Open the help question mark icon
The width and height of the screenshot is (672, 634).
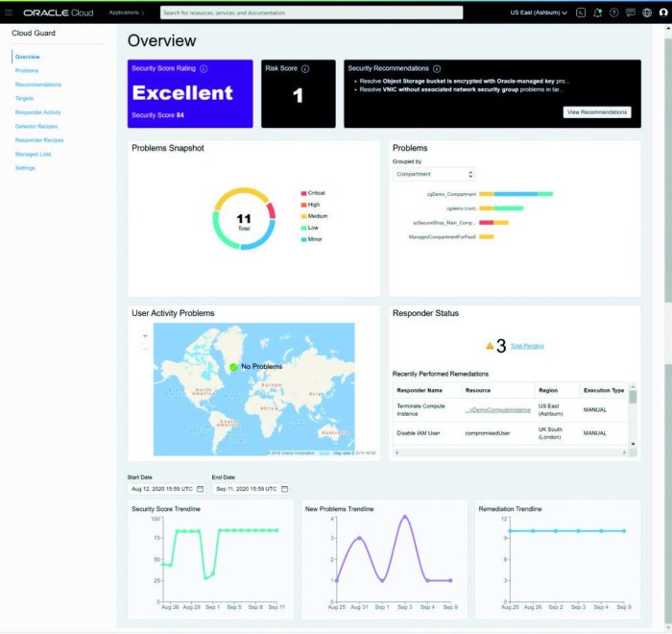[614, 12]
